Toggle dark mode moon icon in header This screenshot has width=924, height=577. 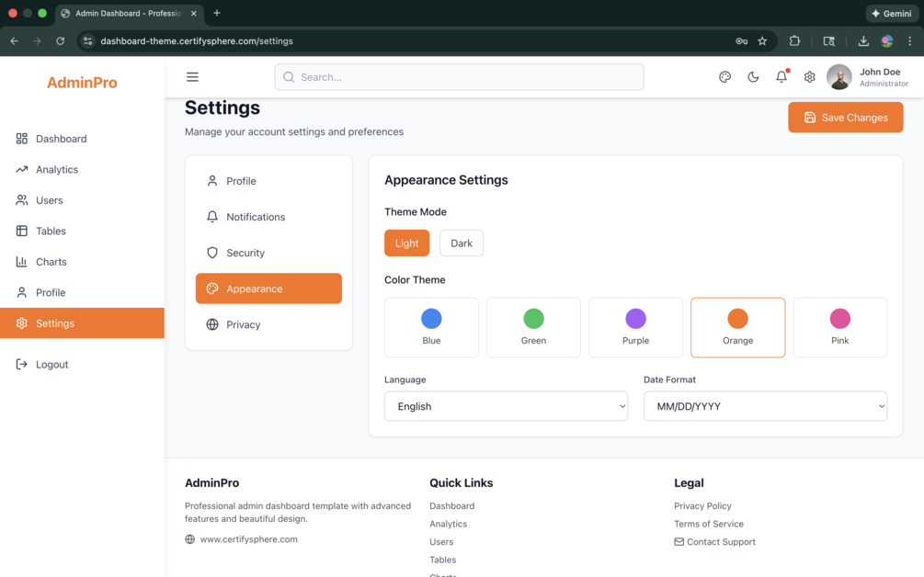753,77
